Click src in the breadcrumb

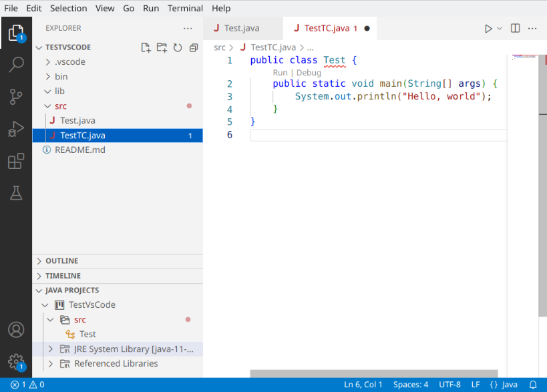pyautogui.click(x=220, y=47)
